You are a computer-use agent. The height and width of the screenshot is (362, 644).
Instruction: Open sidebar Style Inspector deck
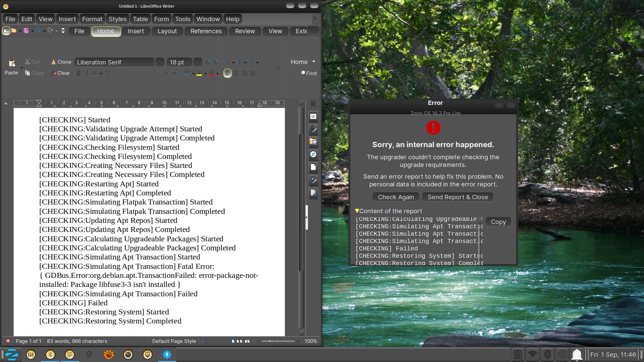click(x=313, y=180)
